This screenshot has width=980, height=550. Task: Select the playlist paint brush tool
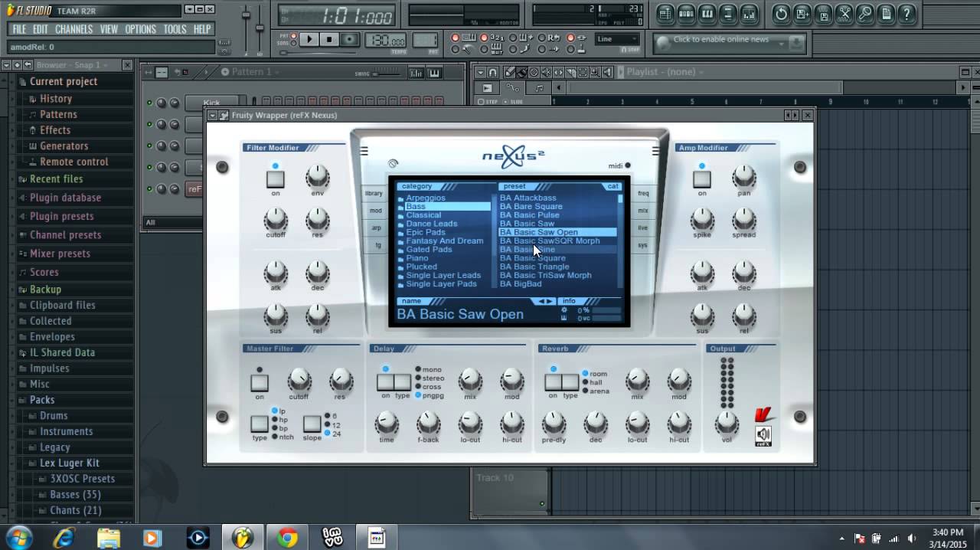click(521, 73)
